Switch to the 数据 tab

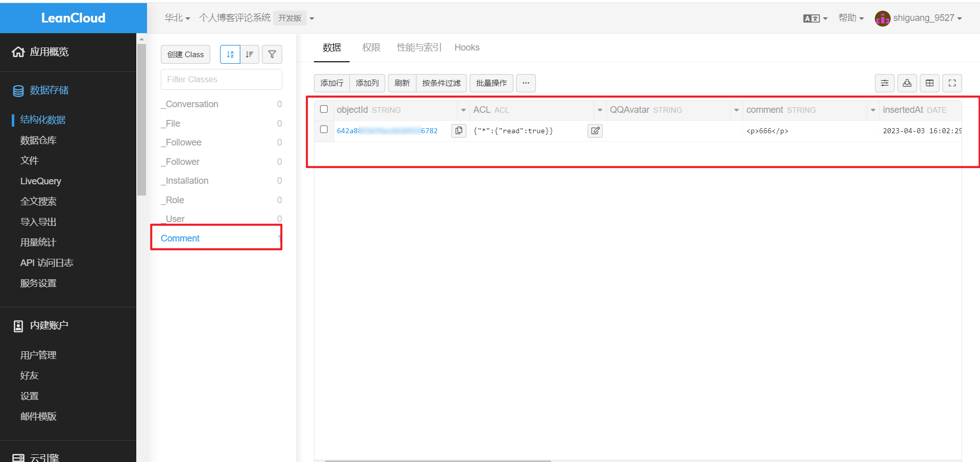coord(332,47)
